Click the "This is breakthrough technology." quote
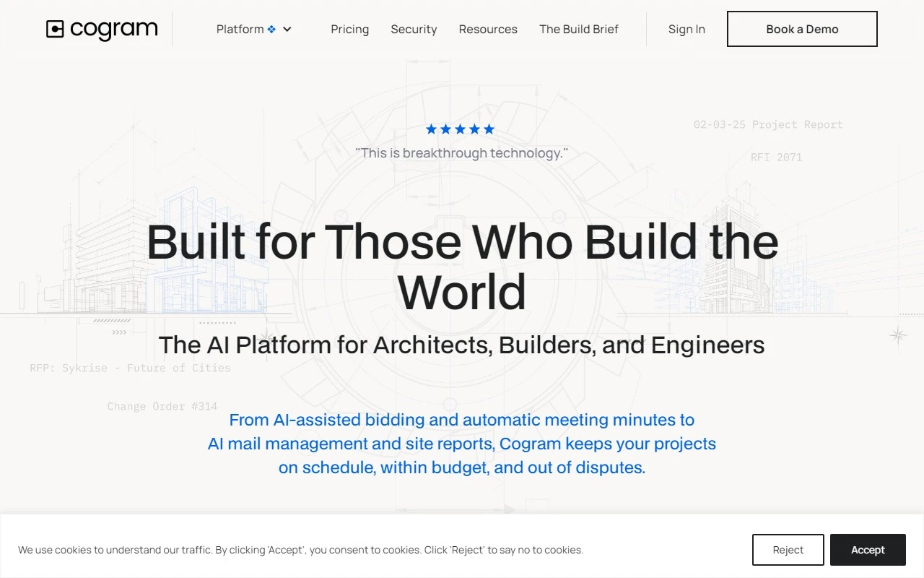The height and width of the screenshot is (578, 924). coord(462,153)
